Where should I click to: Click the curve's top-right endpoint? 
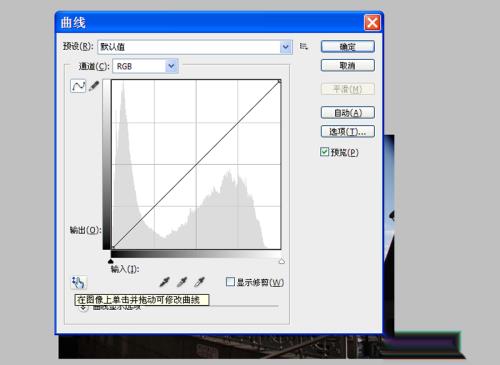click(279, 81)
